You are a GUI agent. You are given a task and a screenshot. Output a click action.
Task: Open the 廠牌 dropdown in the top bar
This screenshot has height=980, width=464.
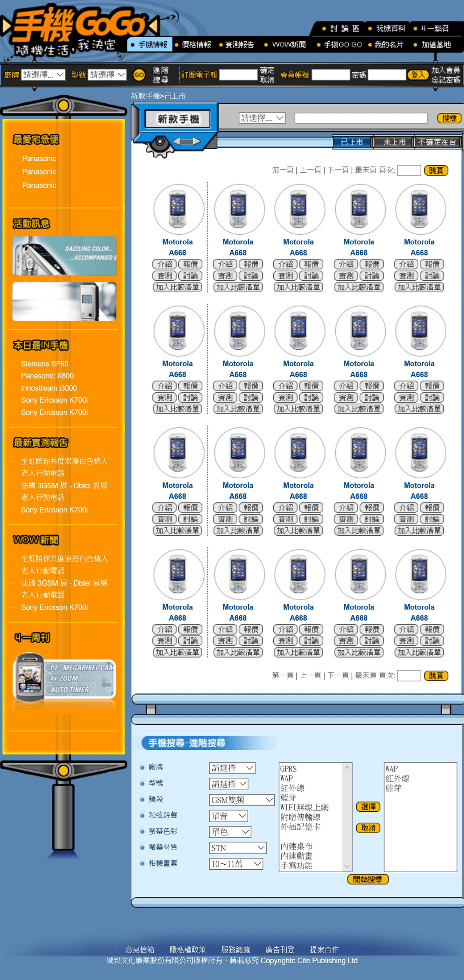coord(43,75)
